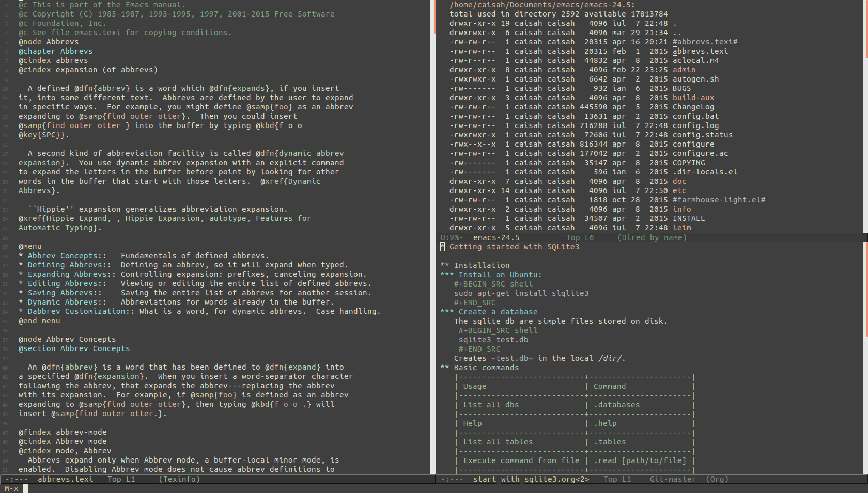Viewport: 868px width, 493px height.
Task: Select the List all dbs table cell
Action: pos(491,405)
